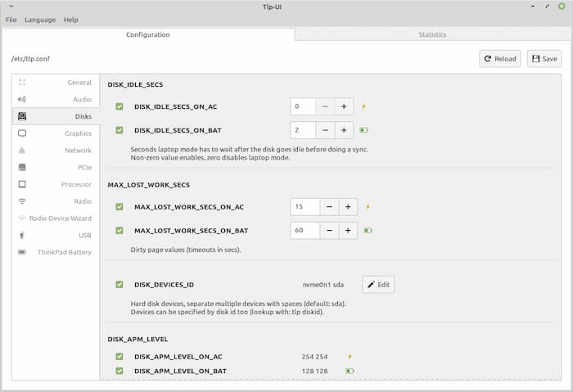The height and width of the screenshot is (392, 573).
Task: Decrease DISK_IDLE_SECS_ON_BAT with minus button
Action: click(325, 130)
